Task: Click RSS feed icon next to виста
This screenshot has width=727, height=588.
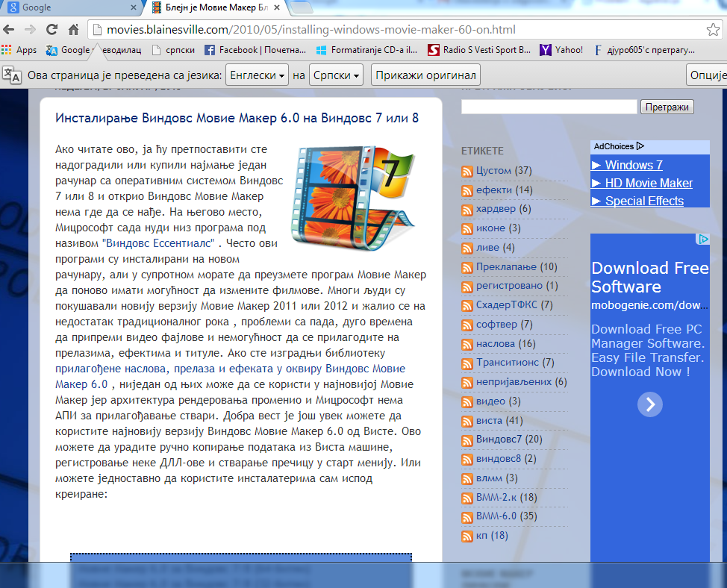Action: coord(467,422)
